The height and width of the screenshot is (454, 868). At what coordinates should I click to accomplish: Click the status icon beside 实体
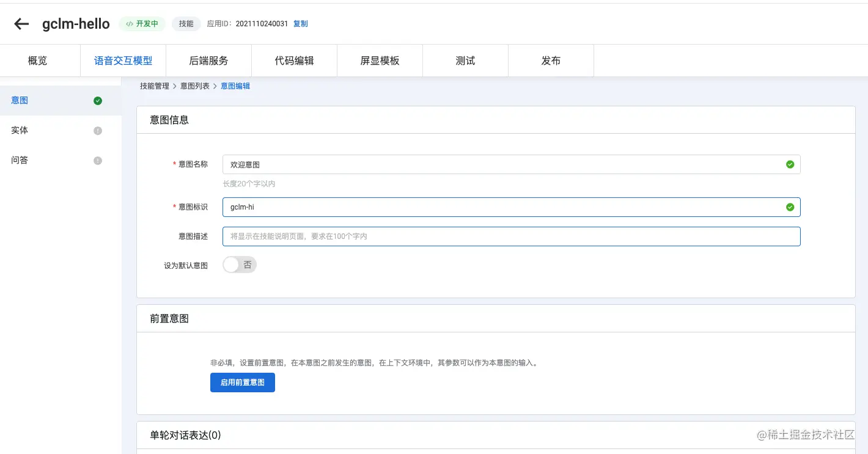(x=98, y=130)
